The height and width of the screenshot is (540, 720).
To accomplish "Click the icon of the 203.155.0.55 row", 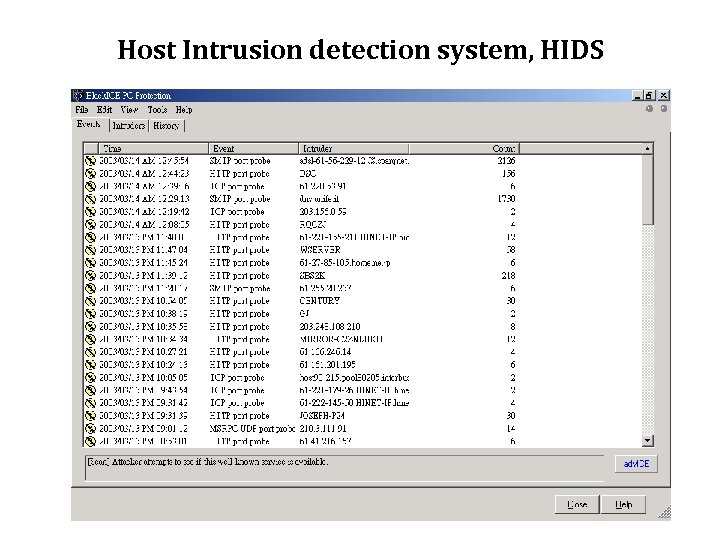I will (90, 212).
